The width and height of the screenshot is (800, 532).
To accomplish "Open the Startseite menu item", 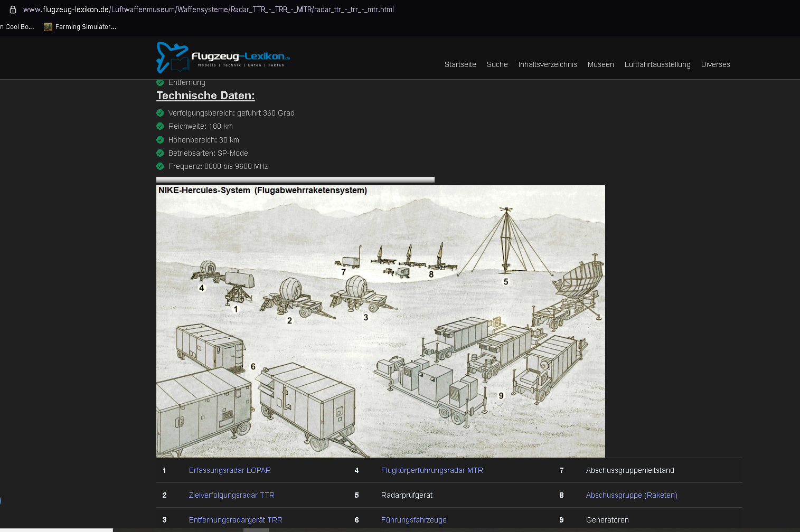I will coord(460,64).
